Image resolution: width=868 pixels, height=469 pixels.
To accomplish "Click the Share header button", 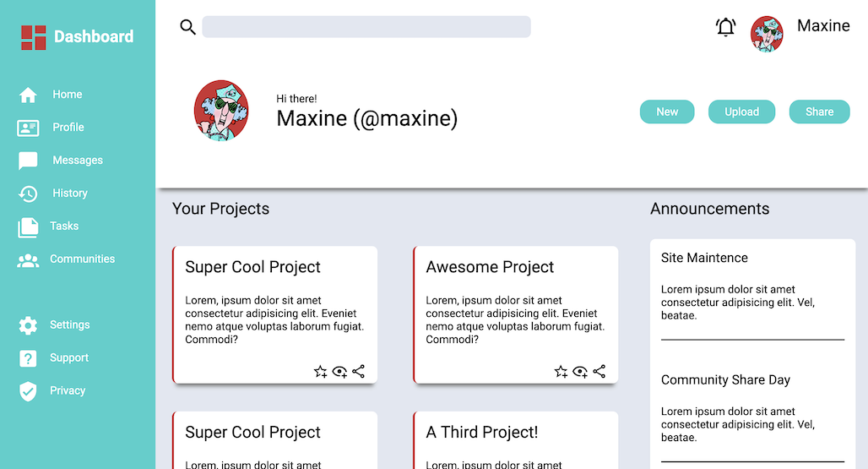I will (x=819, y=112).
